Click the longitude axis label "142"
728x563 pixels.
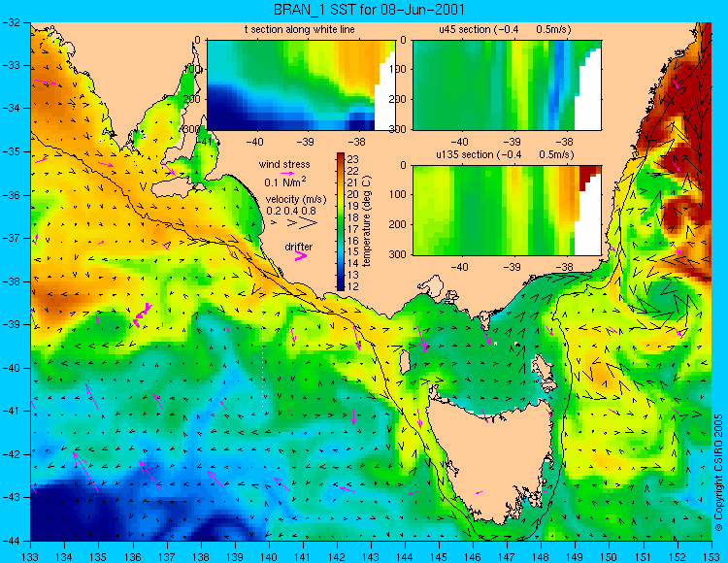pos(337,557)
